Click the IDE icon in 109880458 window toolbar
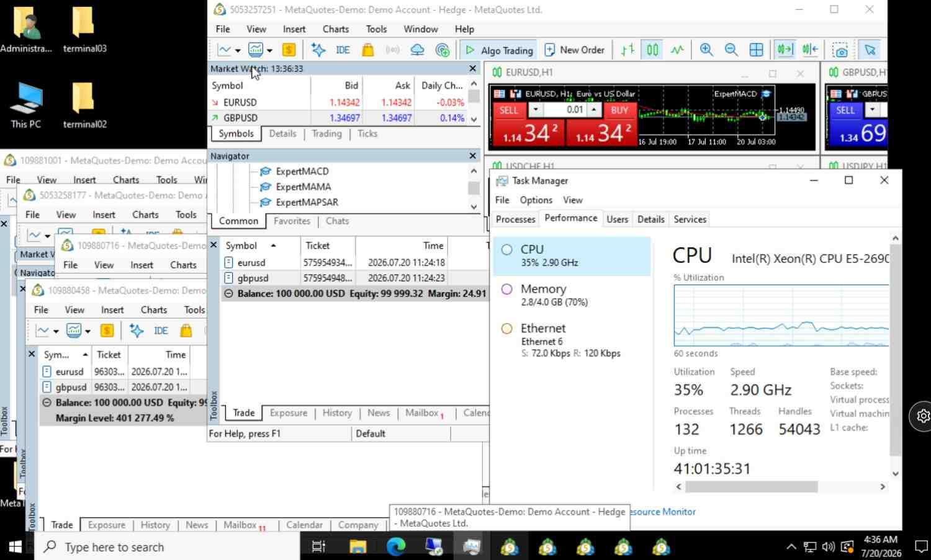This screenshot has height=560, width=931. (x=161, y=331)
